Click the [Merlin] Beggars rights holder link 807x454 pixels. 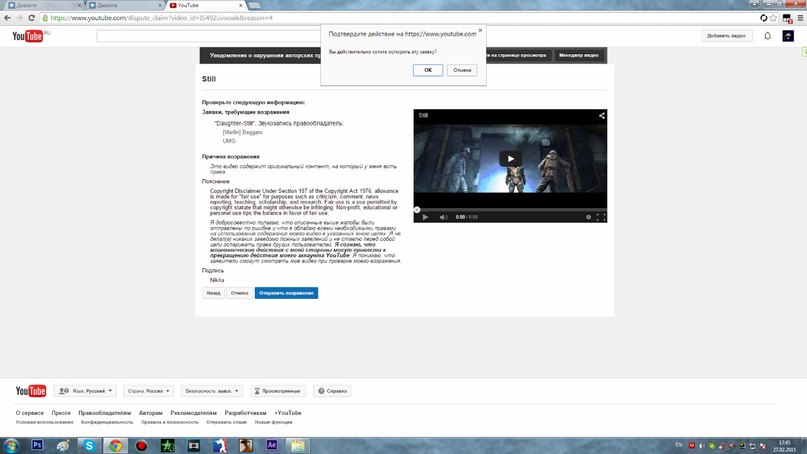coord(242,132)
